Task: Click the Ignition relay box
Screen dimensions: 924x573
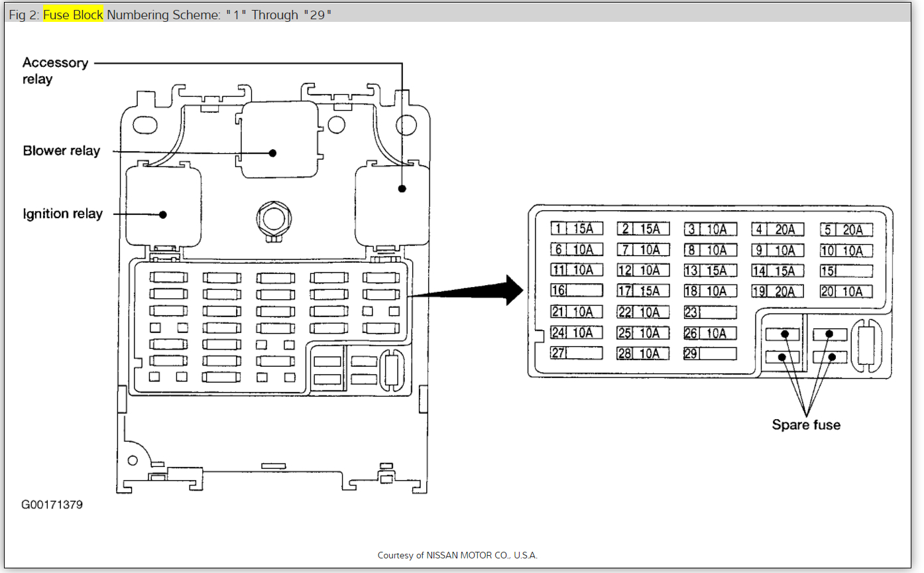Action: click(164, 204)
